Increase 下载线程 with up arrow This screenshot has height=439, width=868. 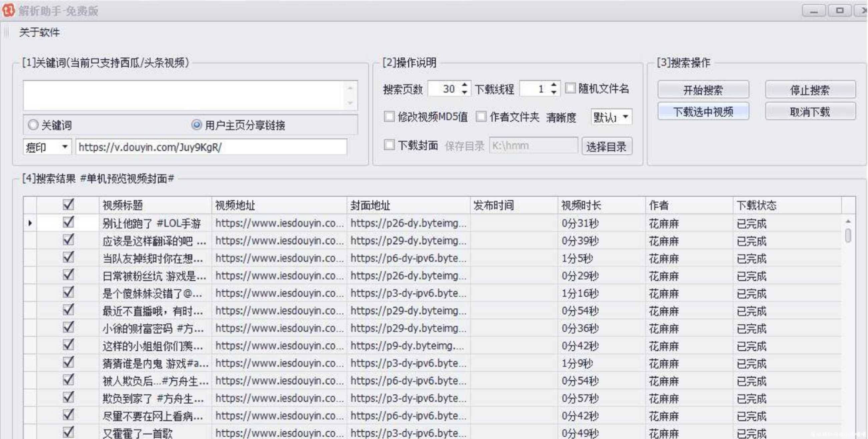click(554, 85)
